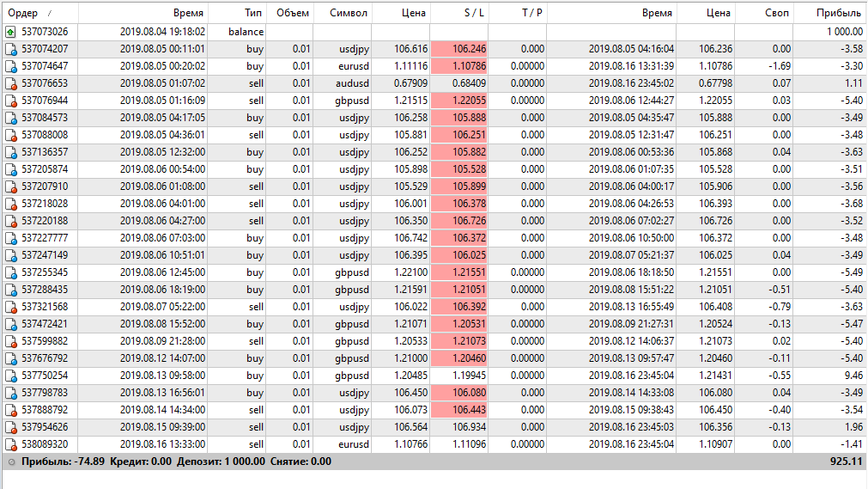The width and height of the screenshot is (868, 489).
Task: Click the balance icon for order 537073026
Action: [10, 32]
